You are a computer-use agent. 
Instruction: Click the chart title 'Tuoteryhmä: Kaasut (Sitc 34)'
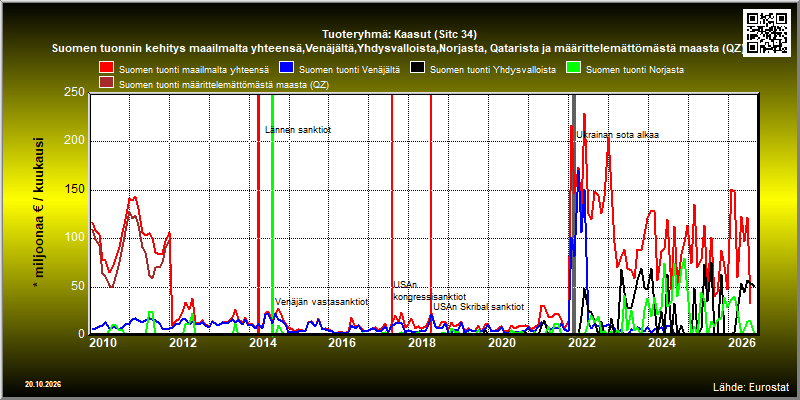pos(400,35)
